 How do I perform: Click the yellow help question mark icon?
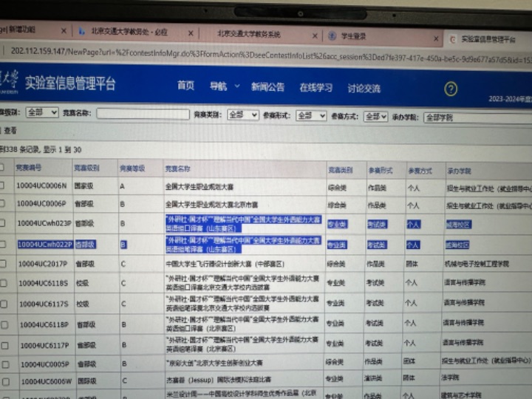(451, 89)
